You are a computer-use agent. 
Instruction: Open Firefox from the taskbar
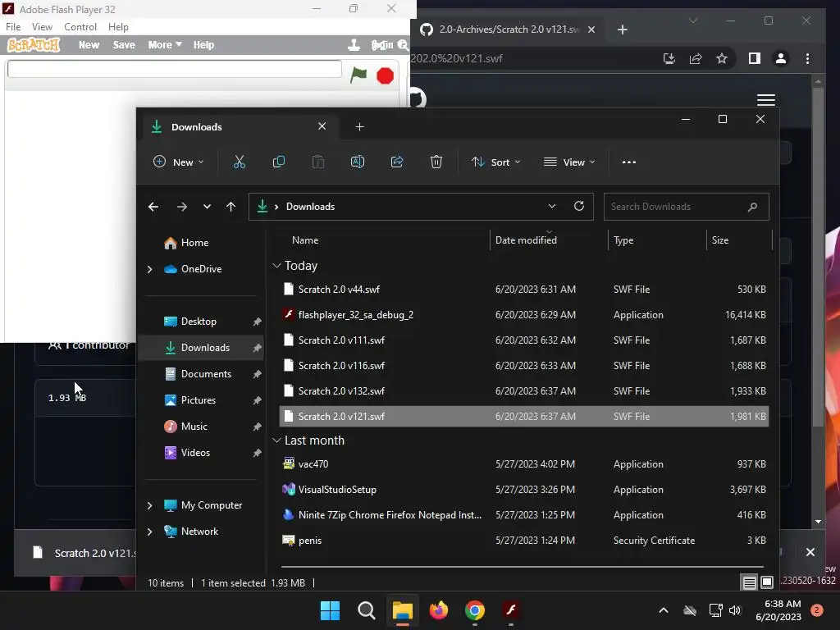[x=438, y=610]
